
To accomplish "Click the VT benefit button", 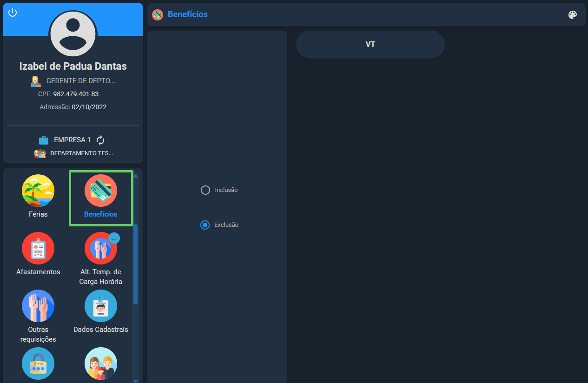I will [x=370, y=45].
